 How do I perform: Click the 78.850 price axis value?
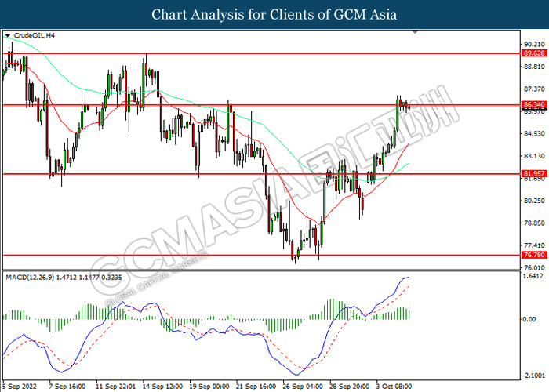coord(534,223)
